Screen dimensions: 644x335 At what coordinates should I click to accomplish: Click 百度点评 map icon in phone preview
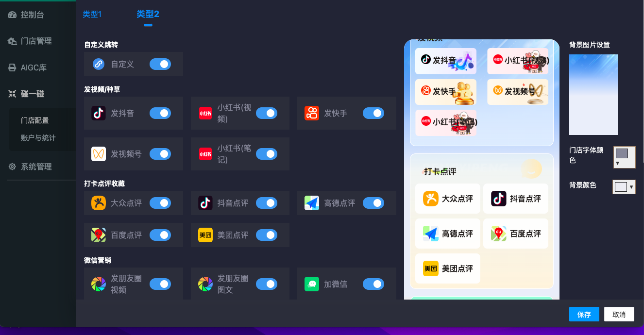pyautogui.click(x=498, y=234)
